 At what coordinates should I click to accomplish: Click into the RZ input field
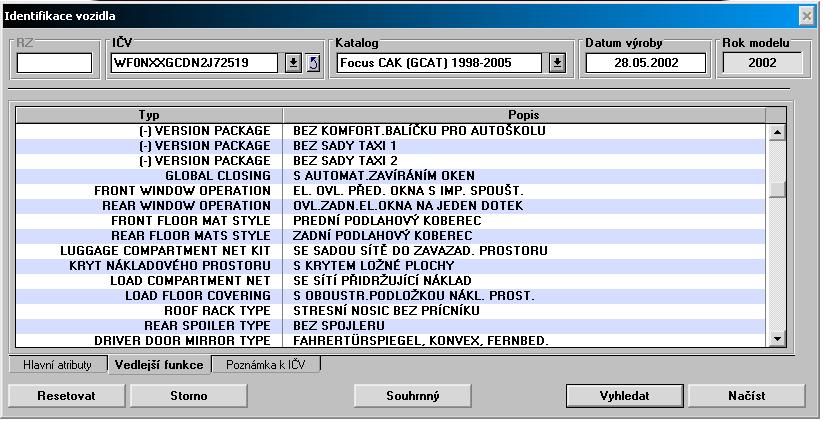point(54,63)
